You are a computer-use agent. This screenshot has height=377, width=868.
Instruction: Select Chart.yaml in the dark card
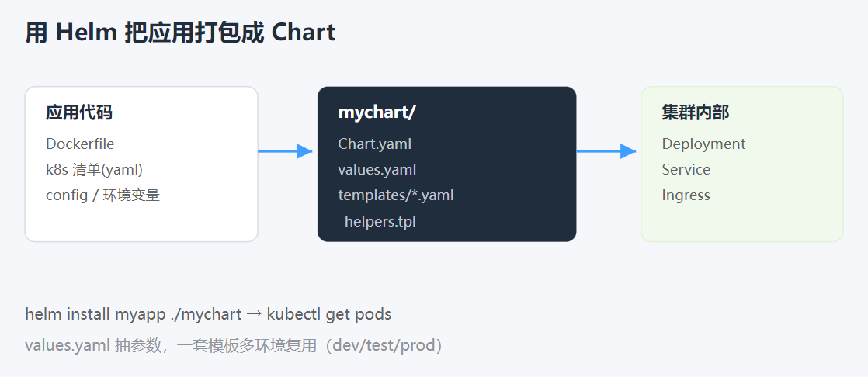[375, 144]
